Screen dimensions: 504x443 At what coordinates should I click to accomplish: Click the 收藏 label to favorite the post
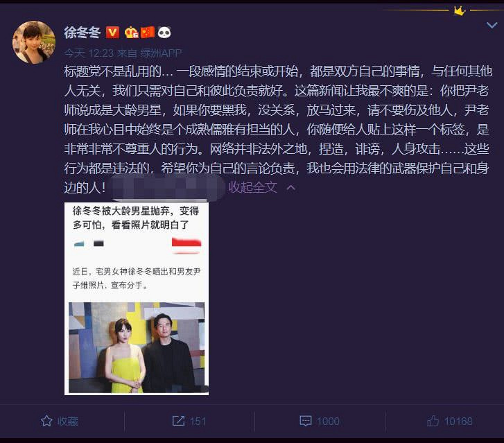(x=67, y=421)
